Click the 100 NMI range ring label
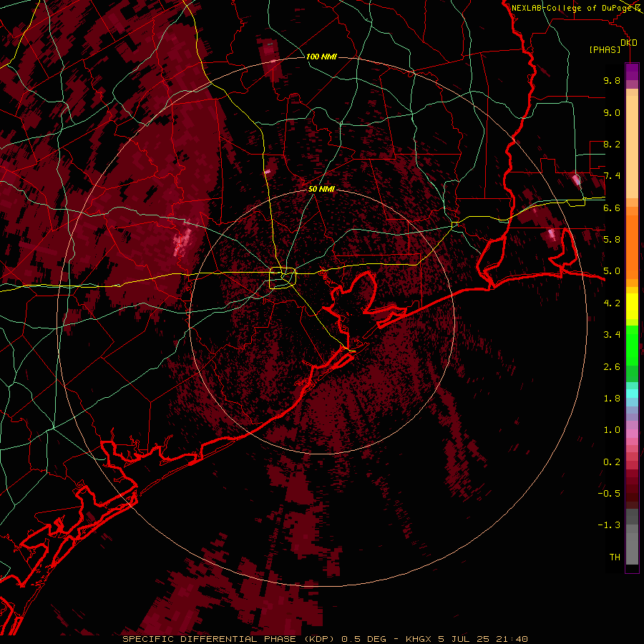 pyautogui.click(x=321, y=57)
